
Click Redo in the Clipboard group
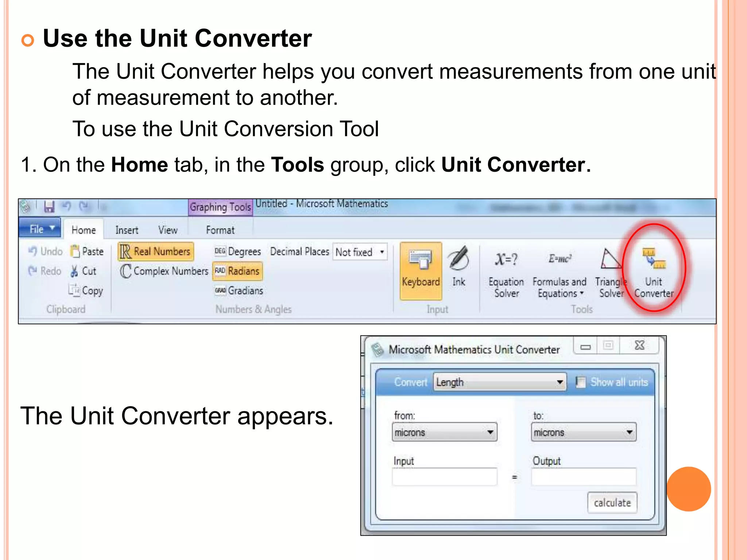pyautogui.click(x=45, y=271)
